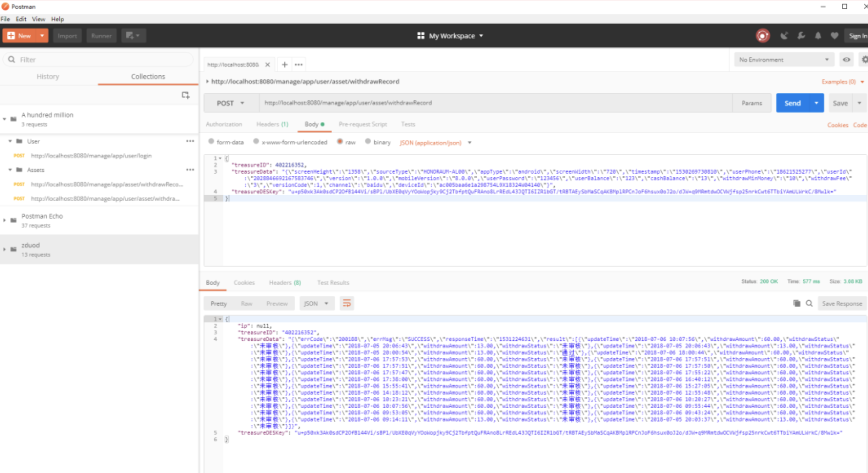Viewport: 868px width, 473px height.
Task: Open the View menu
Action: pyautogui.click(x=39, y=19)
